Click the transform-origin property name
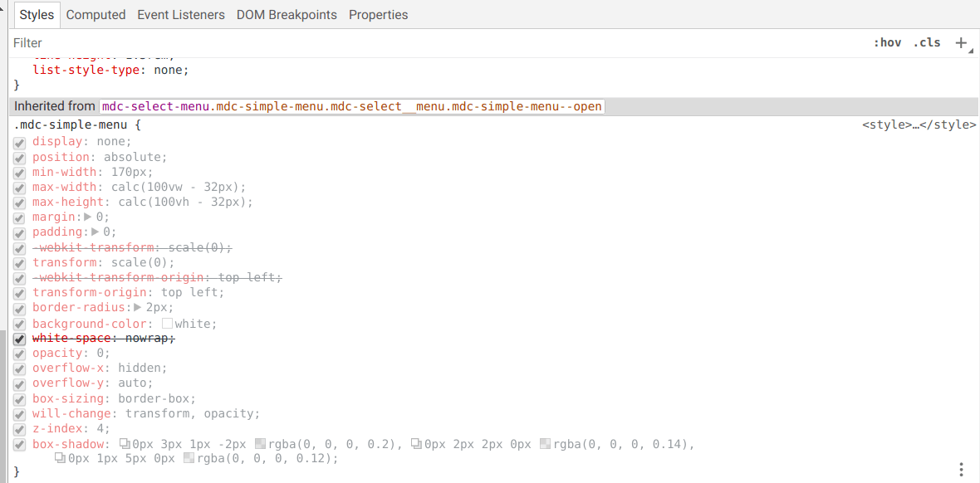Viewport: 980px width, 483px height. [x=90, y=292]
